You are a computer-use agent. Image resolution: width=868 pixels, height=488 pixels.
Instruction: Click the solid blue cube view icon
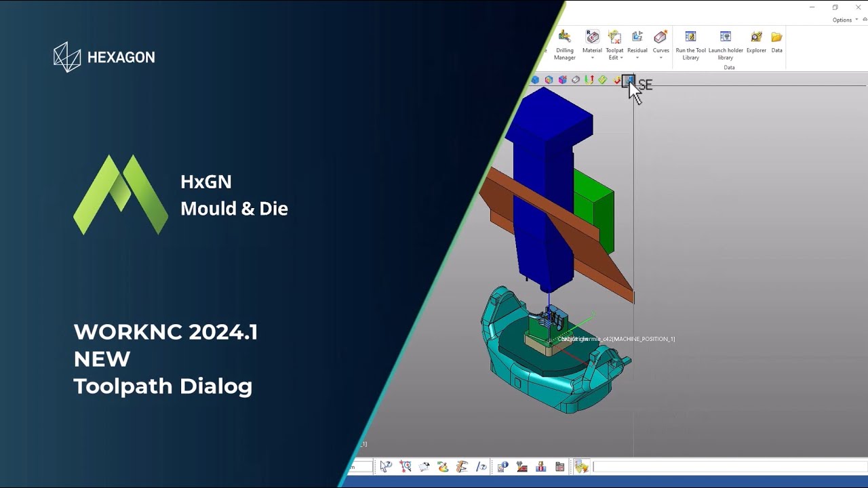tap(535, 80)
